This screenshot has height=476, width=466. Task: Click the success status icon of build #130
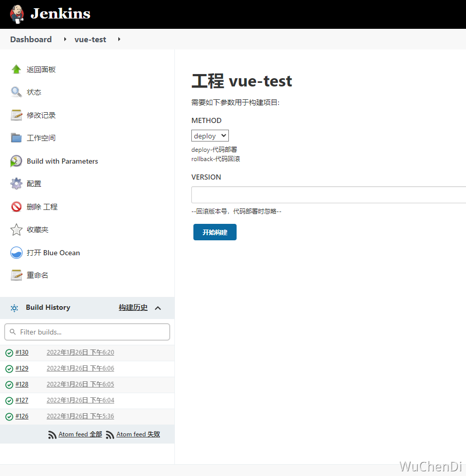(9, 352)
